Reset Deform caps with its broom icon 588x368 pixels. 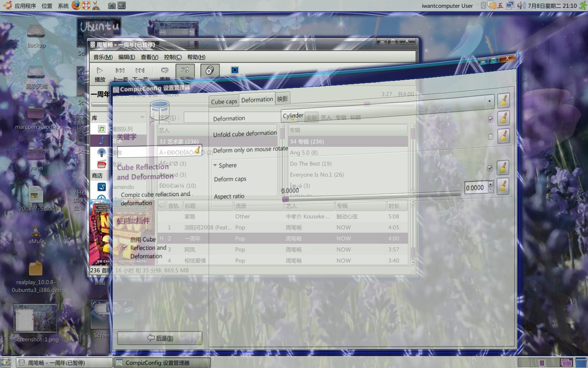point(503,168)
